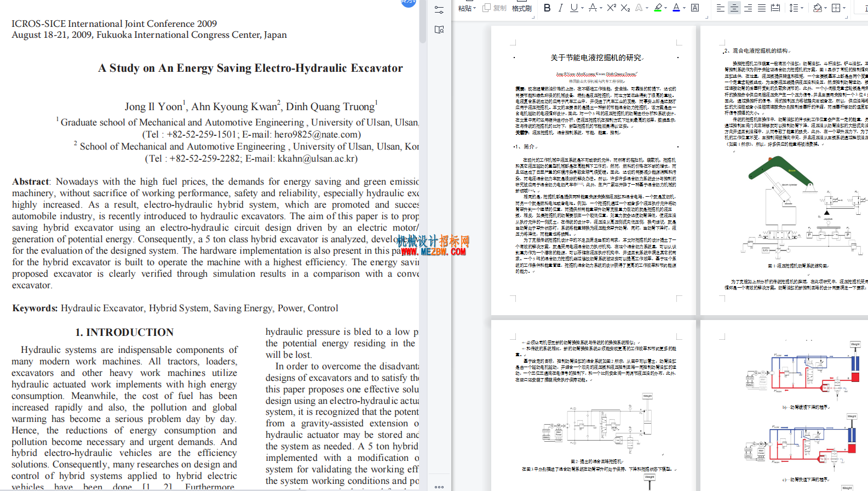Viewport: 868px width, 491px height.
Task: Expand the line spacing dropdown
Action: click(802, 8)
